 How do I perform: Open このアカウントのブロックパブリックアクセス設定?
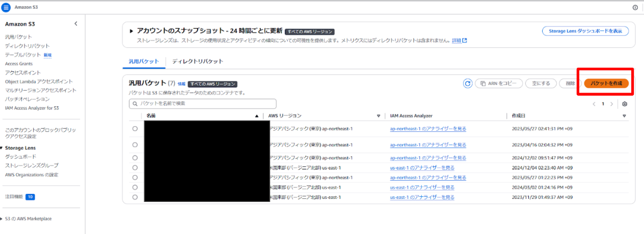click(41, 133)
